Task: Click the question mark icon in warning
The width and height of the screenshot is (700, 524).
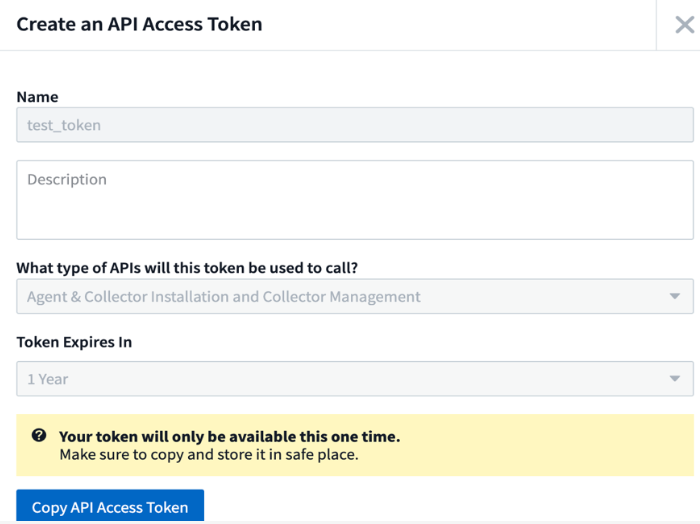Action: (x=39, y=436)
